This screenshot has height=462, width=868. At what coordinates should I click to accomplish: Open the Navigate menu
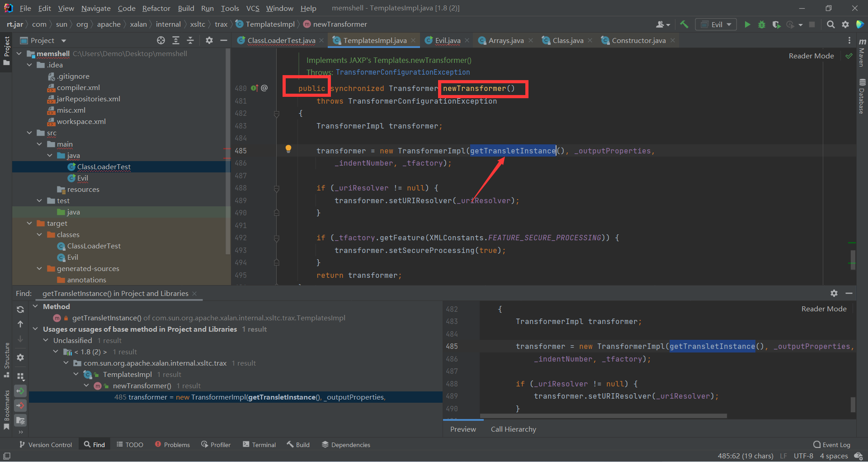coord(96,8)
